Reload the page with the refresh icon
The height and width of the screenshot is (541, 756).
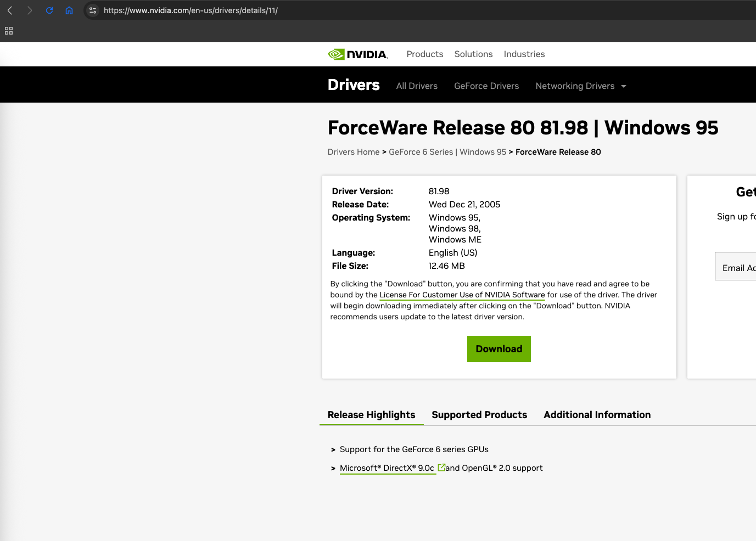49,10
